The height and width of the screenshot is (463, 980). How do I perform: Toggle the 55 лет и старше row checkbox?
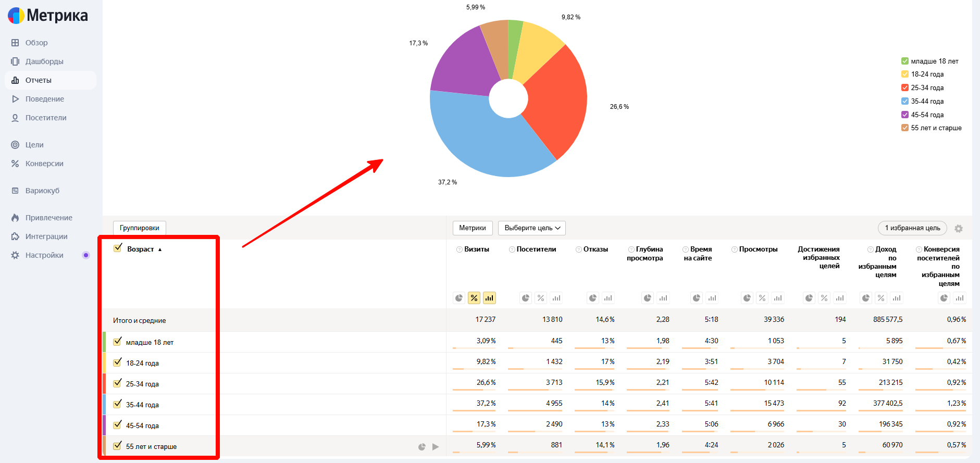(x=118, y=446)
